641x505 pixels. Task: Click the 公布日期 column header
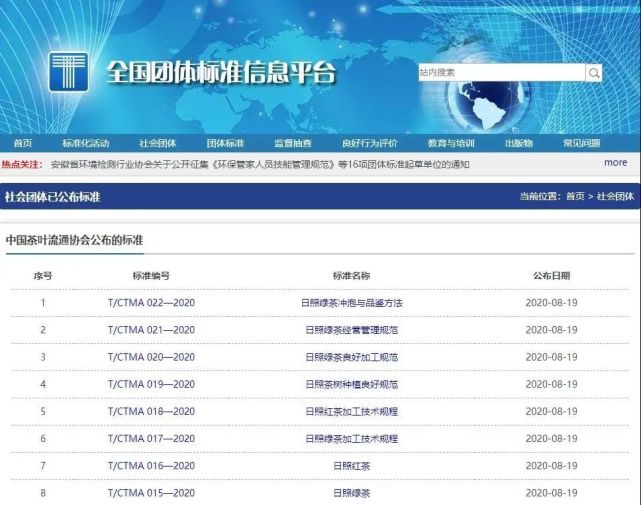(551, 276)
